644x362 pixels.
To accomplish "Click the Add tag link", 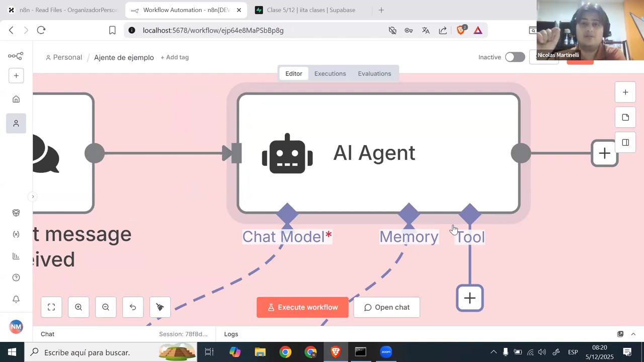I will click(x=175, y=57).
